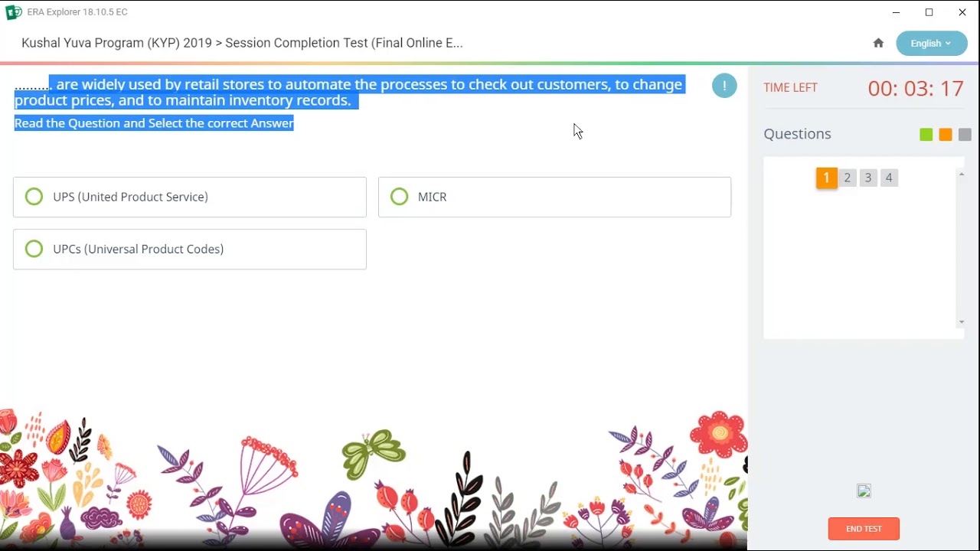Click questions panel scroll down arrow

962,322
